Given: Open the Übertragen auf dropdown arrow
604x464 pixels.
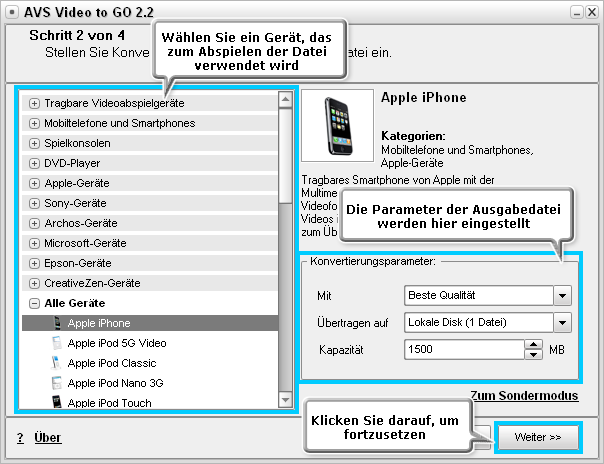Looking at the screenshot, I should (x=562, y=323).
